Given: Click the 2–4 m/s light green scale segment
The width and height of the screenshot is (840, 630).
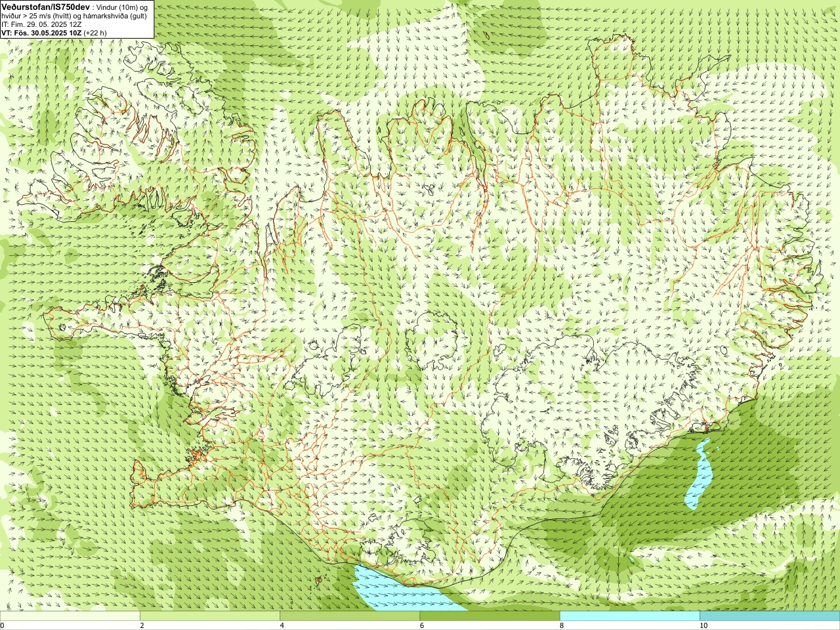Looking at the screenshot, I should (210, 616).
